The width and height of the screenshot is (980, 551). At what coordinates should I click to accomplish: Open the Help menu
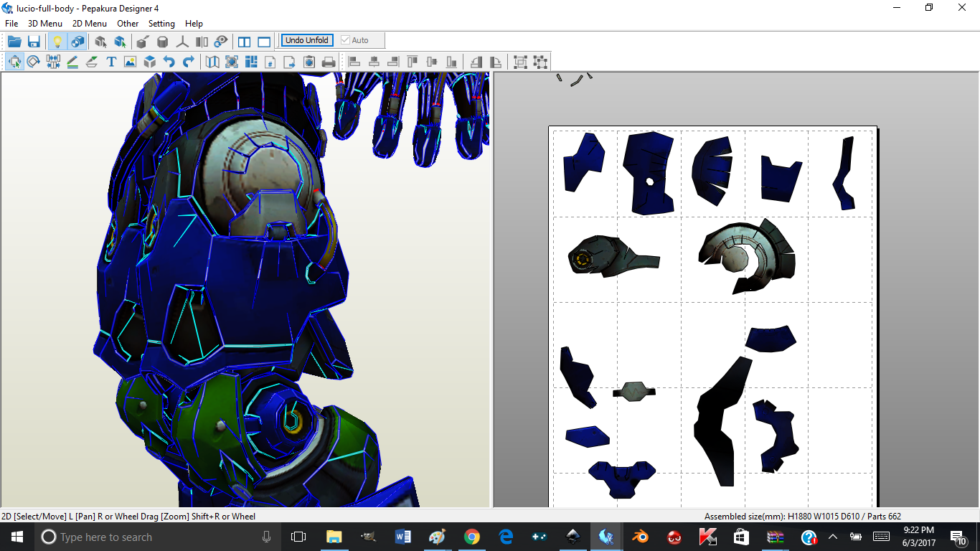pyautogui.click(x=194, y=24)
